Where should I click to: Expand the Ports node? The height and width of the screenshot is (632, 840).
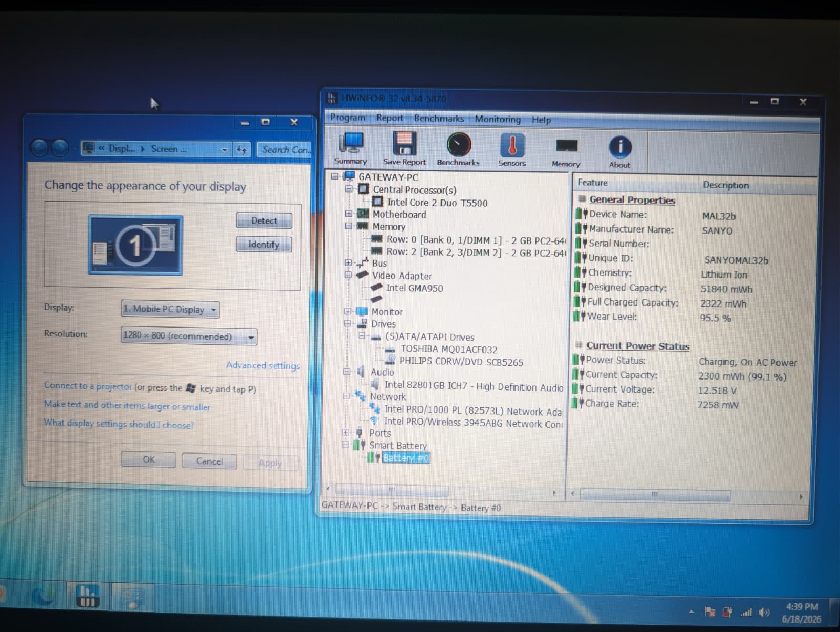point(345,433)
